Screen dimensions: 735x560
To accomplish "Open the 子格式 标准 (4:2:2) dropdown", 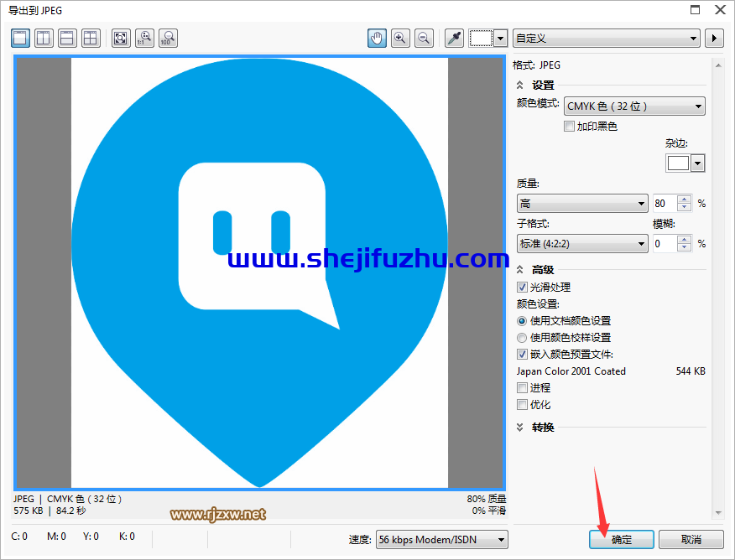I will (582, 244).
